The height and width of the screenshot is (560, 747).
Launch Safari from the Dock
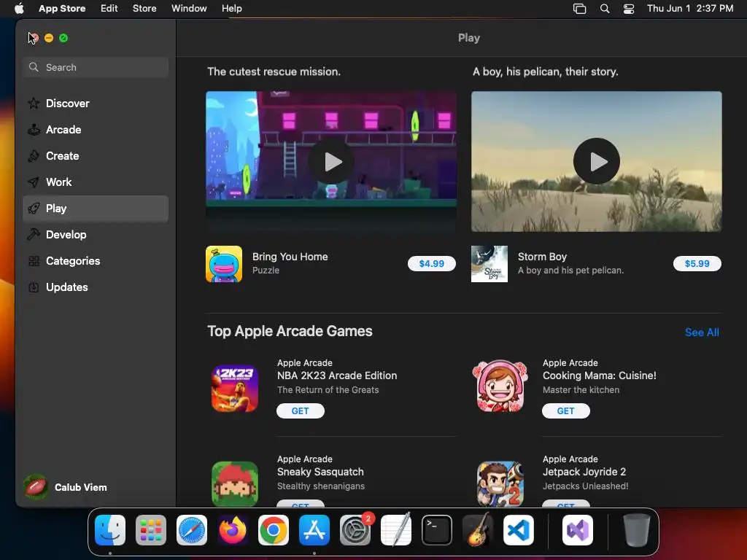[192, 530]
